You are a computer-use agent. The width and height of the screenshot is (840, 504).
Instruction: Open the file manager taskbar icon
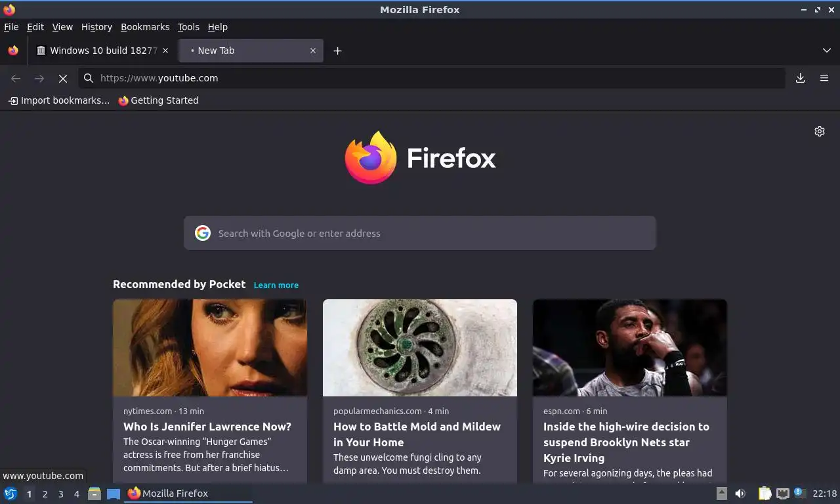94,493
